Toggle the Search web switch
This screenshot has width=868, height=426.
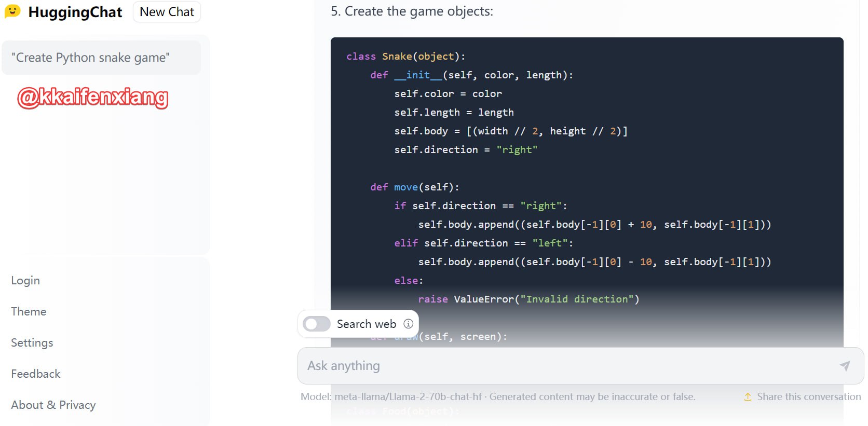[x=317, y=324]
